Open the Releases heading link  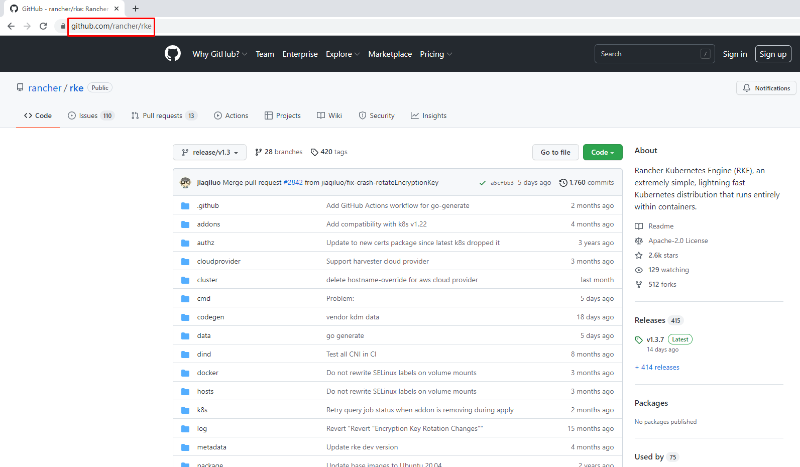[649, 321]
